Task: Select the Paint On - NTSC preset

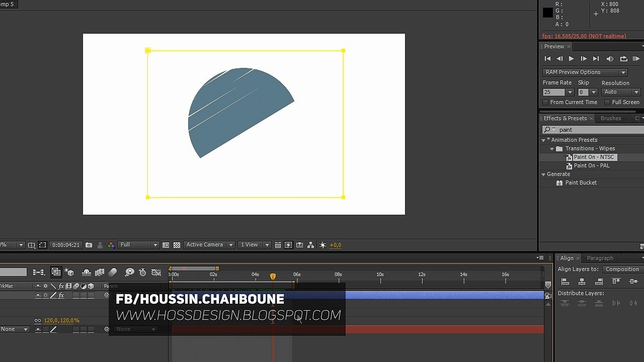Action: pos(594,157)
